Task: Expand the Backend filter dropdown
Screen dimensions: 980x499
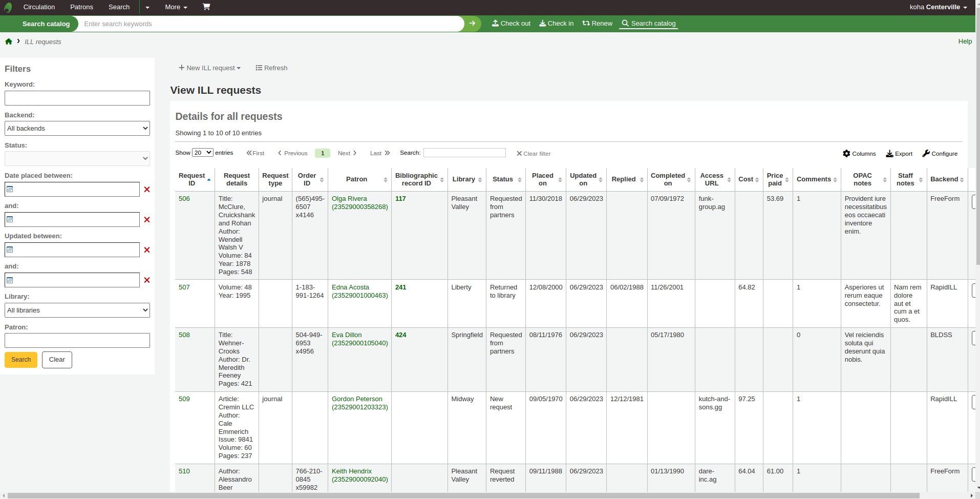Action: click(77, 129)
